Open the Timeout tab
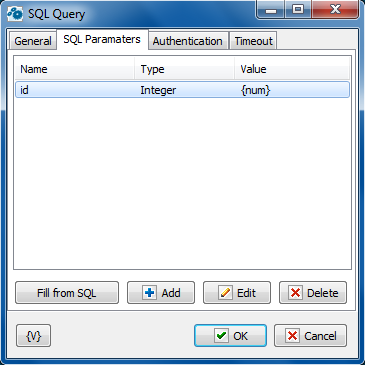365x365 pixels. point(253,41)
